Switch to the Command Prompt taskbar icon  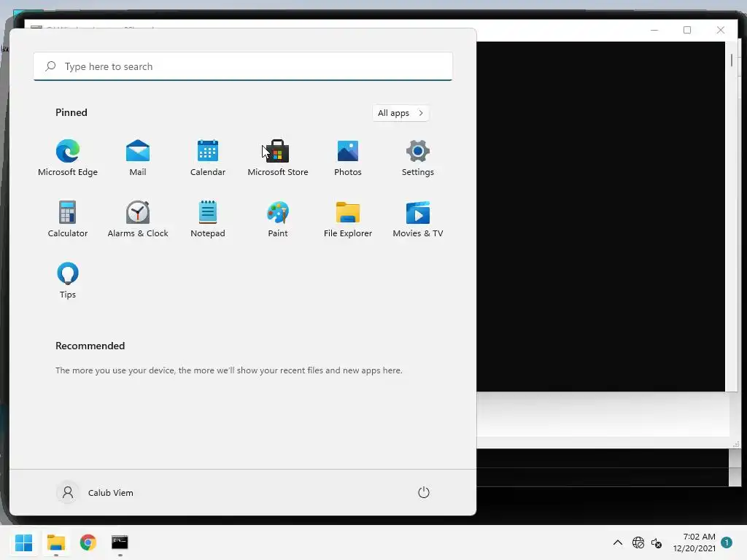(x=120, y=542)
